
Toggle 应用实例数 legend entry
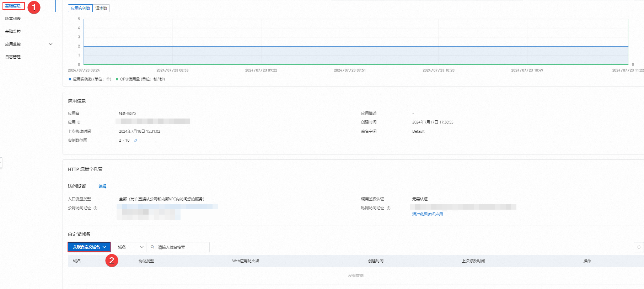[90, 79]
